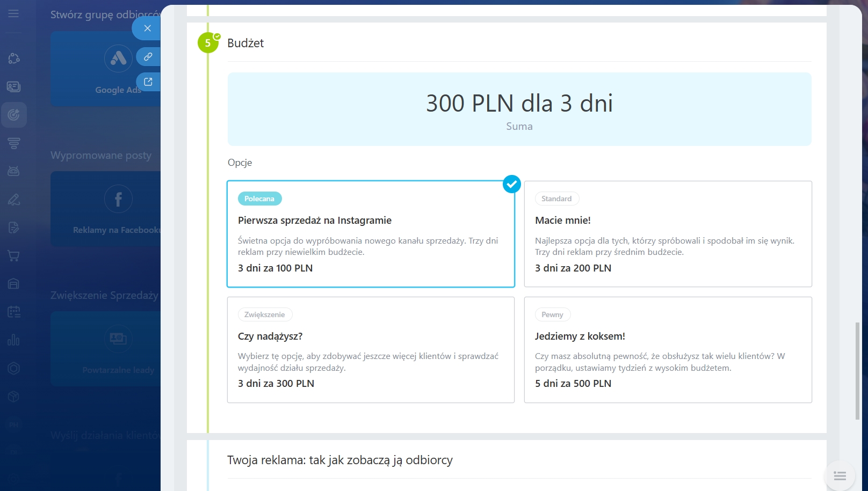
Task: Select the marketing target icon in sidebar
Action: click(x=13, y=114)
